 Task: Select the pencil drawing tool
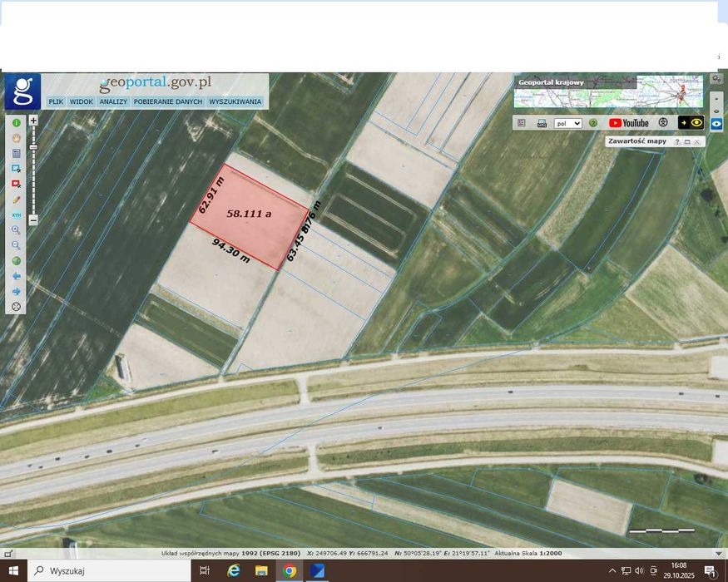tap(17, 200)
